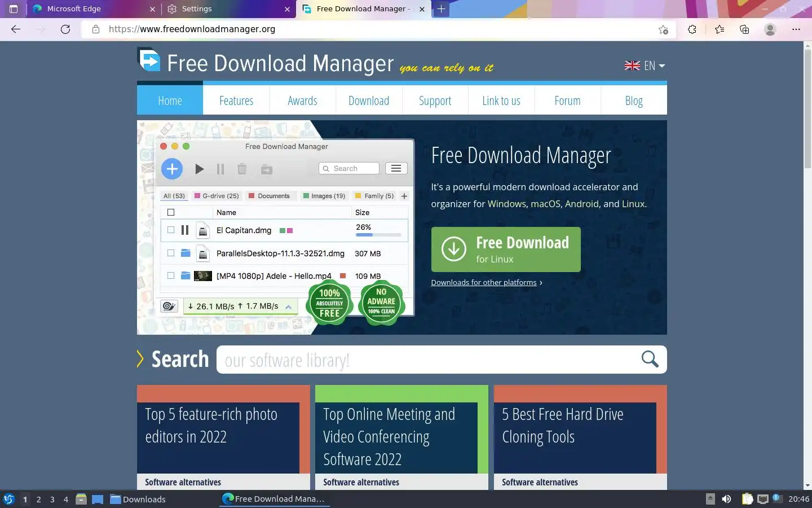812x508 pixels.
Task: Switch to the Settings browser tab
Action: pyautogui.click(x=228, y=9)
